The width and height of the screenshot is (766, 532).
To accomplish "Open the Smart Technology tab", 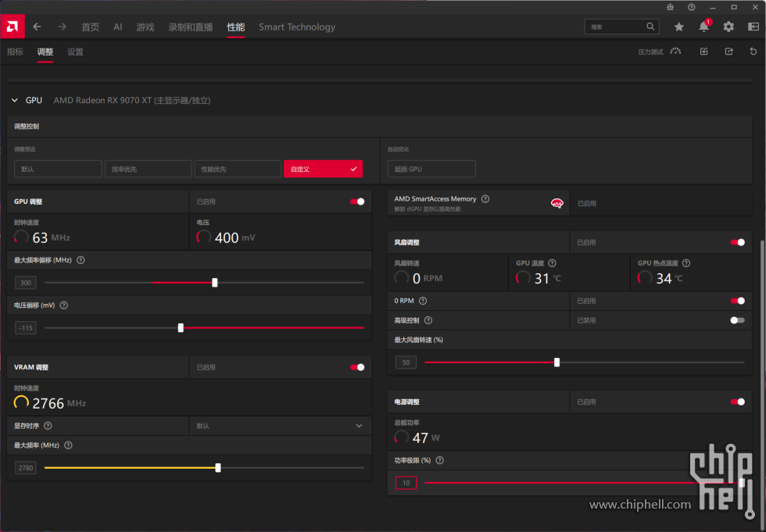I will (297, 27).
